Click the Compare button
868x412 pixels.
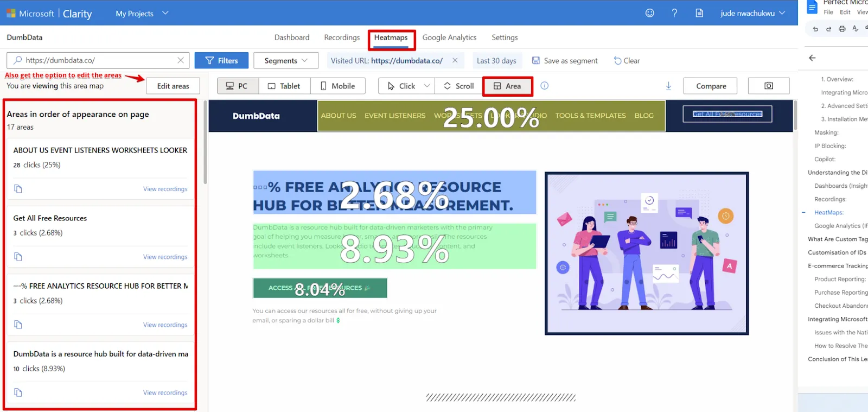pyautogui.click(x=711, y=86)
